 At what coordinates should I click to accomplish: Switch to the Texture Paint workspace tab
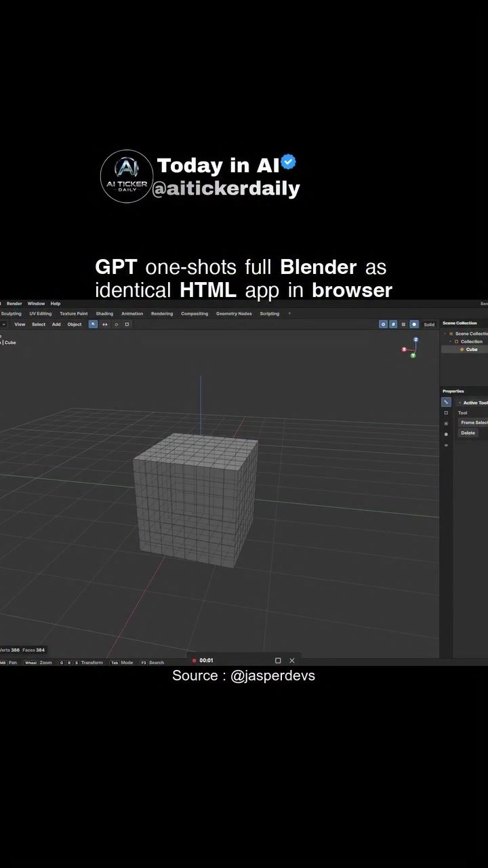pyautogui.click(x=73, y=314)
